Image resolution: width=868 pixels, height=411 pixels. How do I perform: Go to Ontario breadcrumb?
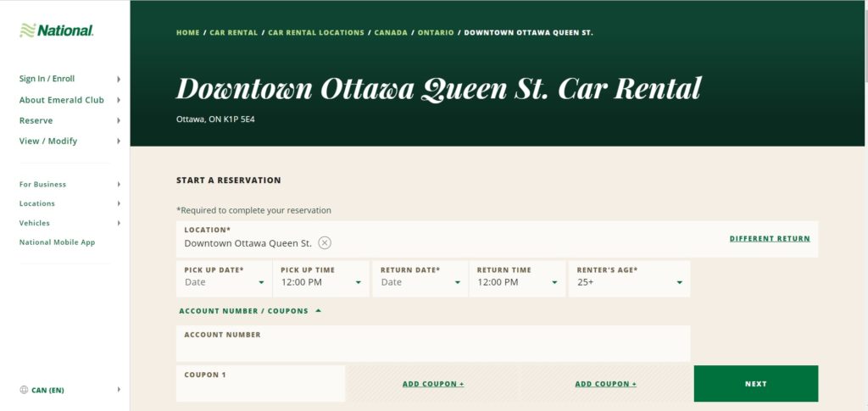(x=436, y=33)
